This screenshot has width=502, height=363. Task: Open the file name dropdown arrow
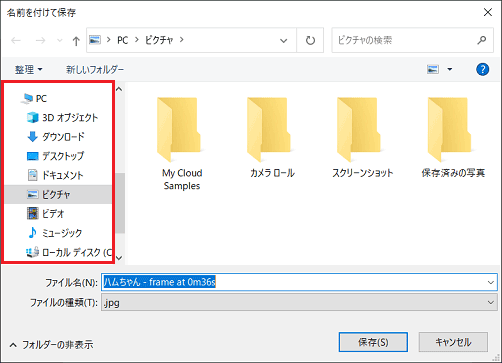coord(491,282)
